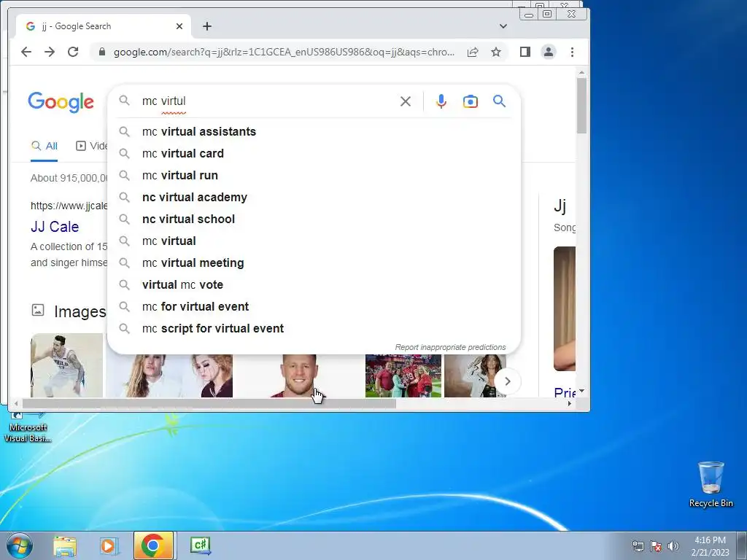Screen dimensions: 747x560
Task: Select suggestion 'nc virtual school'
Action: tap(314, 219)
